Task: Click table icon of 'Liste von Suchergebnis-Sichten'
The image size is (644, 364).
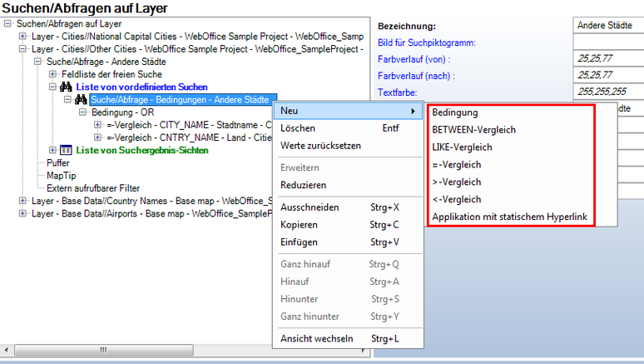Action: pyautogui.click(x=66, y=150)
